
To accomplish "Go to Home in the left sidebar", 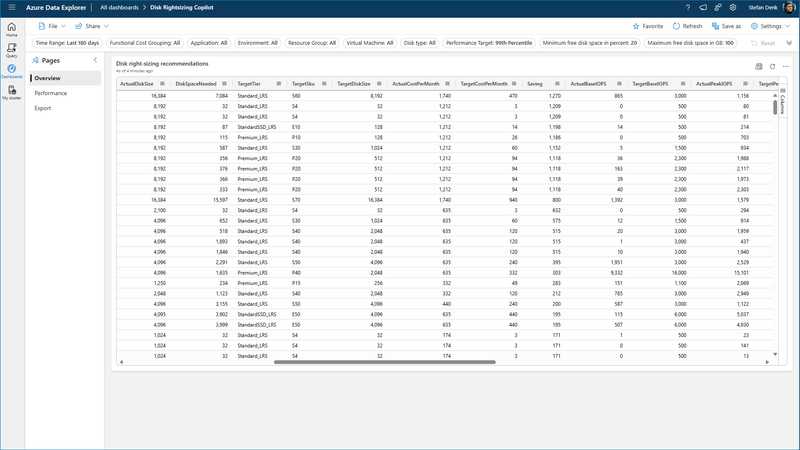I will click(x=12, y=30).
